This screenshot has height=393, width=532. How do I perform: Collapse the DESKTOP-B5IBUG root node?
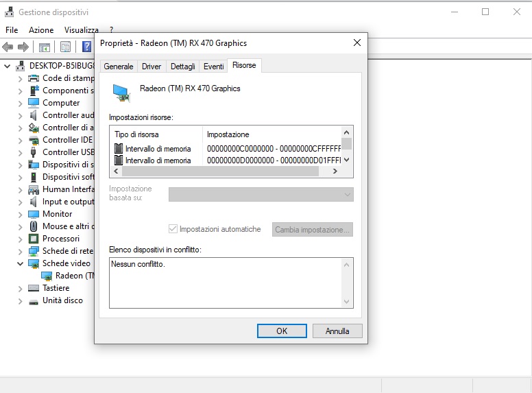tap(7, 66)
